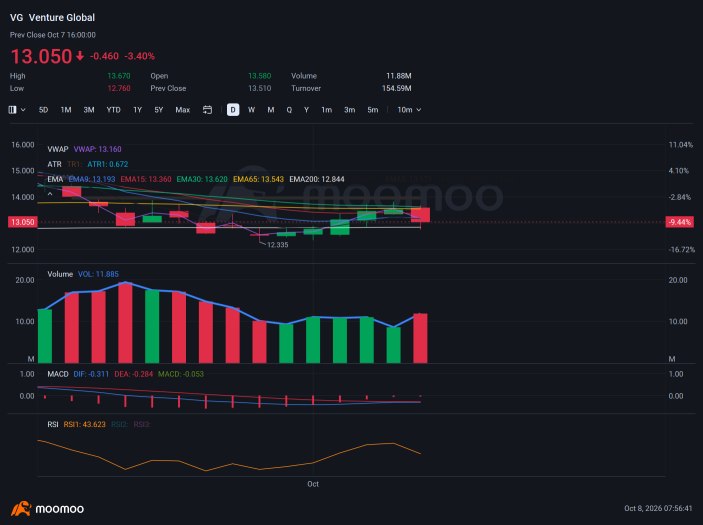The width and height of the screenshot is (703, 525).
Task: Click the VG Venture Global title
Action: (x=52, y=17)
